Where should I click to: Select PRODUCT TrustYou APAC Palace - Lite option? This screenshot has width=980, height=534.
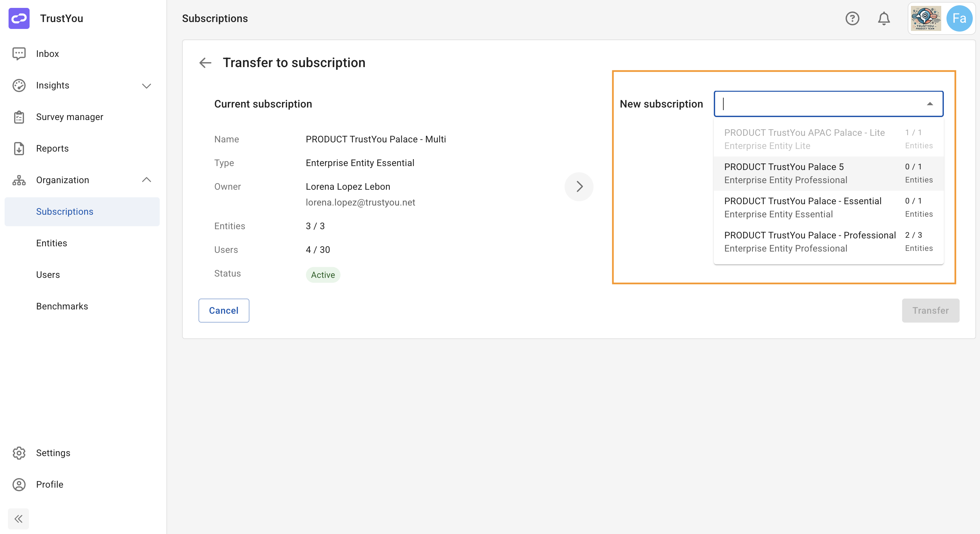tap(828, 139)
